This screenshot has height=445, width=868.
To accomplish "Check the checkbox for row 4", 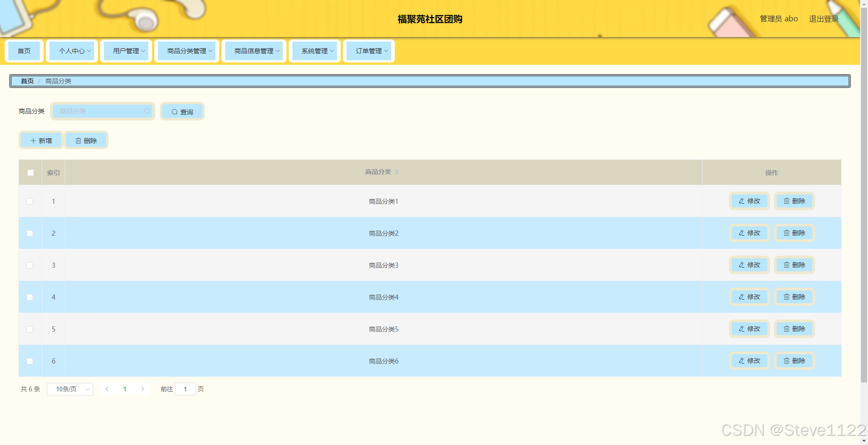I will 30,297.
